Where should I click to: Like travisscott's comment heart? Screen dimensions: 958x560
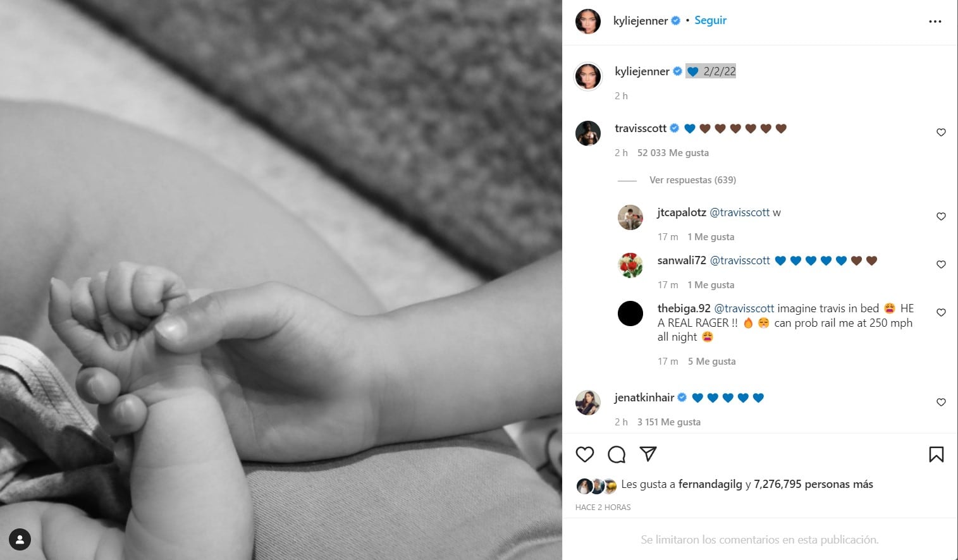coord(941,132)
